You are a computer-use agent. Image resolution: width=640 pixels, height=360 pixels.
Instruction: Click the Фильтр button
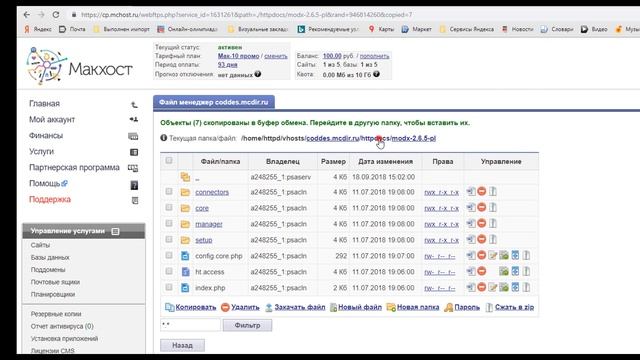click(x=247, y=325)
